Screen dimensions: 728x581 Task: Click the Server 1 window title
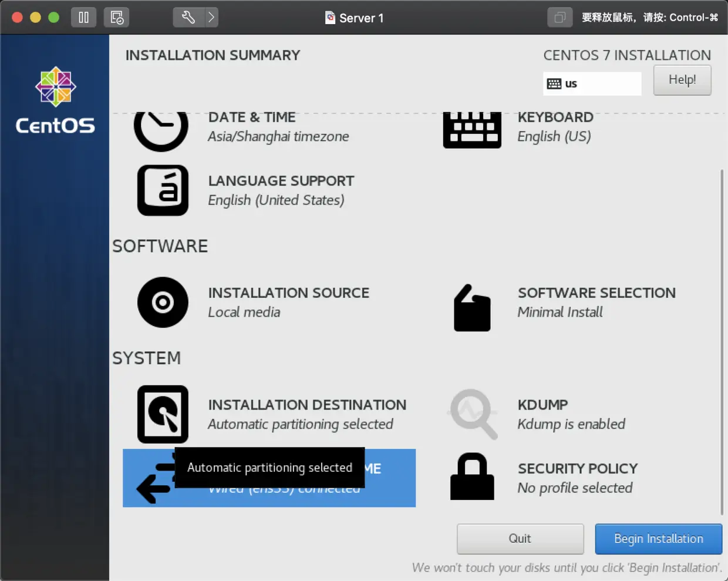361,18
